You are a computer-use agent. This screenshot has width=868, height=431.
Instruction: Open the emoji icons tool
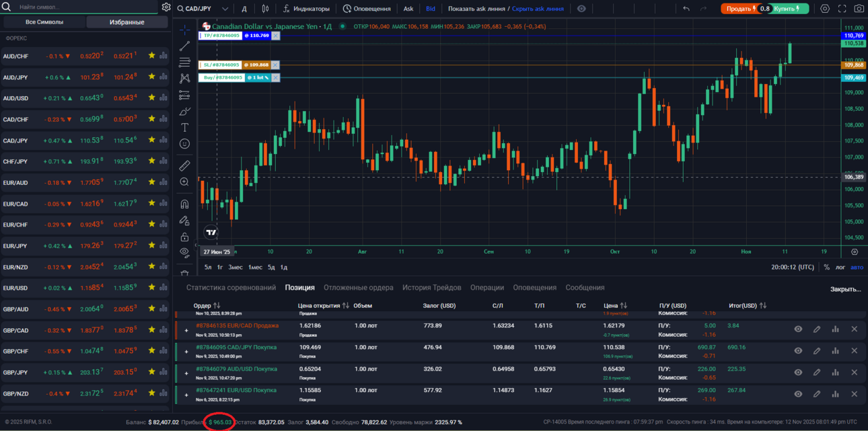pos(184,144)
